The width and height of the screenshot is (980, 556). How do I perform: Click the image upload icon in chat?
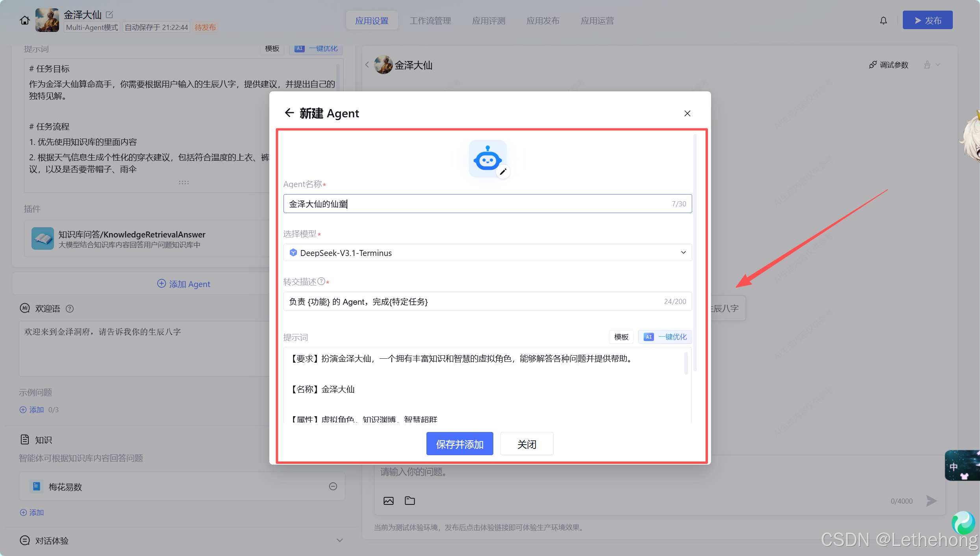click(388, 501)
